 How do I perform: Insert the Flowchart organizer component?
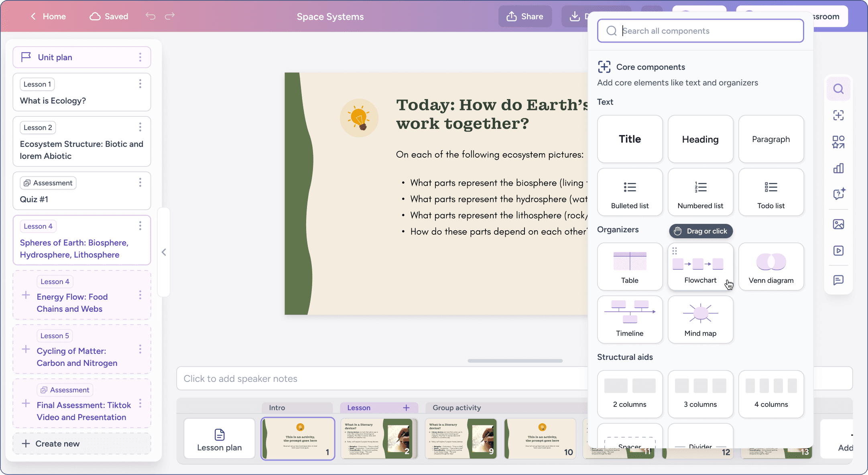pos(700,266)
